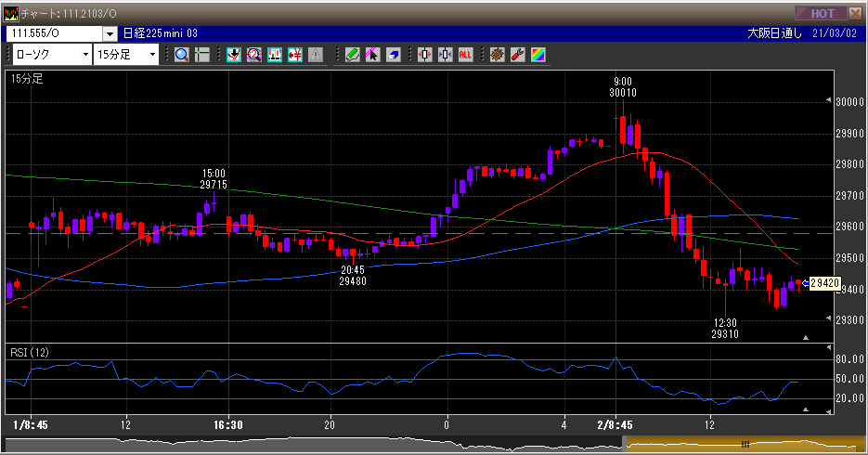The image size is (868, 455).
Task: Click the small triangle below price chart
Action: tap(806, 337)
